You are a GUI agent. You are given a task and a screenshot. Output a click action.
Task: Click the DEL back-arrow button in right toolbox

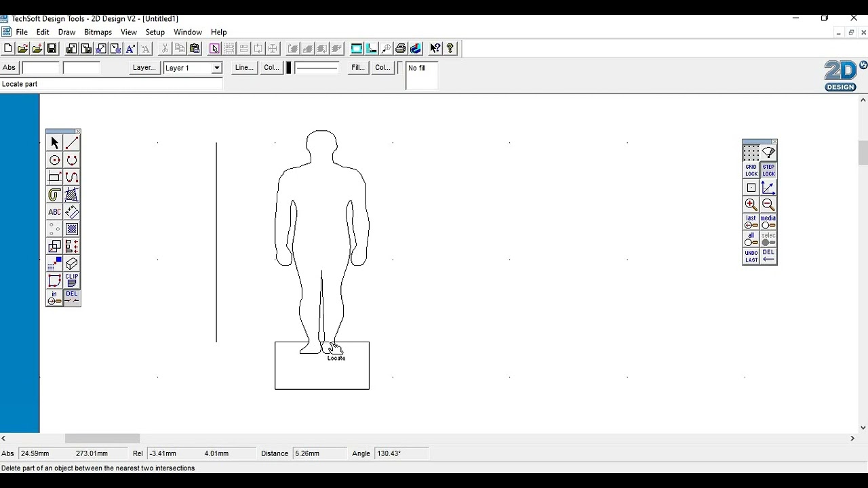pyautogui.click(x=768, y=256)
